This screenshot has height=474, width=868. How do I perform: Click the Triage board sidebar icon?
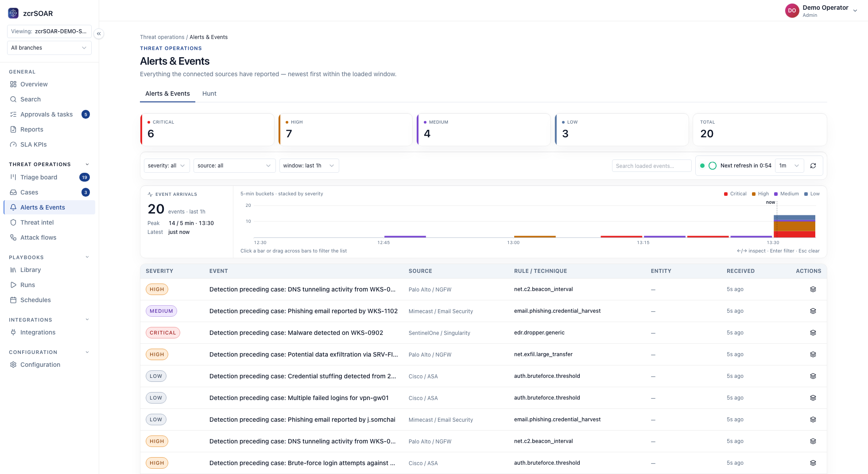(13, 177)
